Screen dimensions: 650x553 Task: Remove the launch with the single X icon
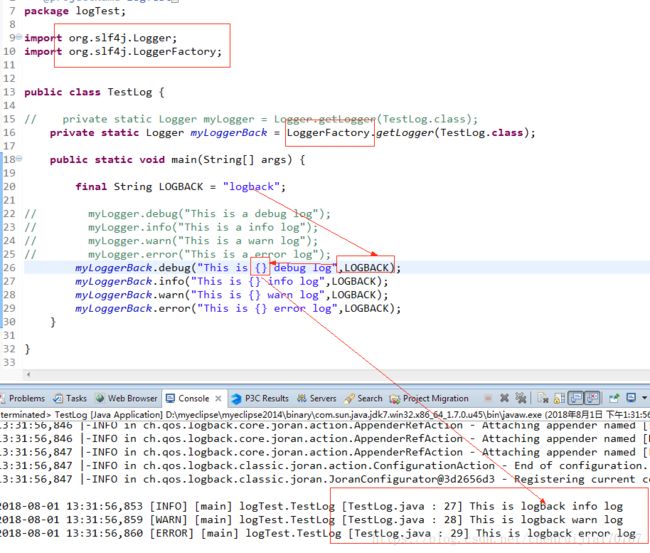[504, 398]
